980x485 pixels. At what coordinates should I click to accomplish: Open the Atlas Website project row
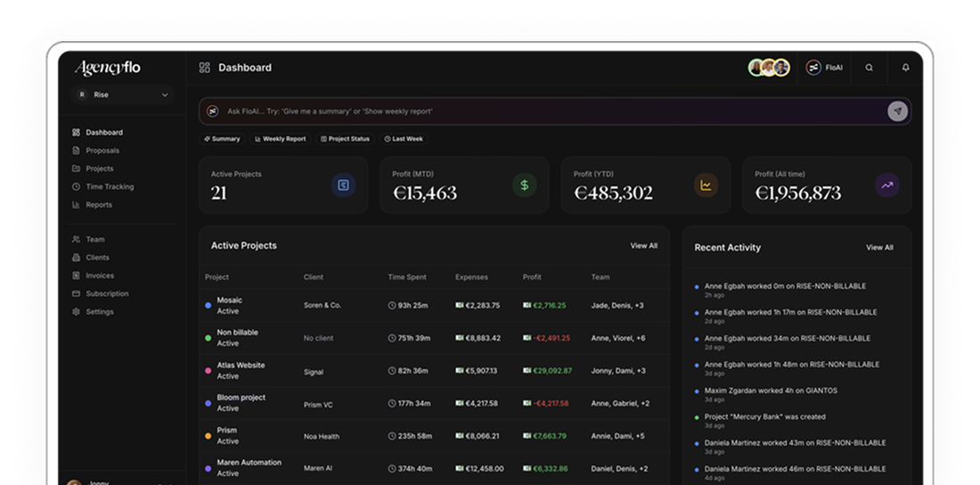pos(434,371)
